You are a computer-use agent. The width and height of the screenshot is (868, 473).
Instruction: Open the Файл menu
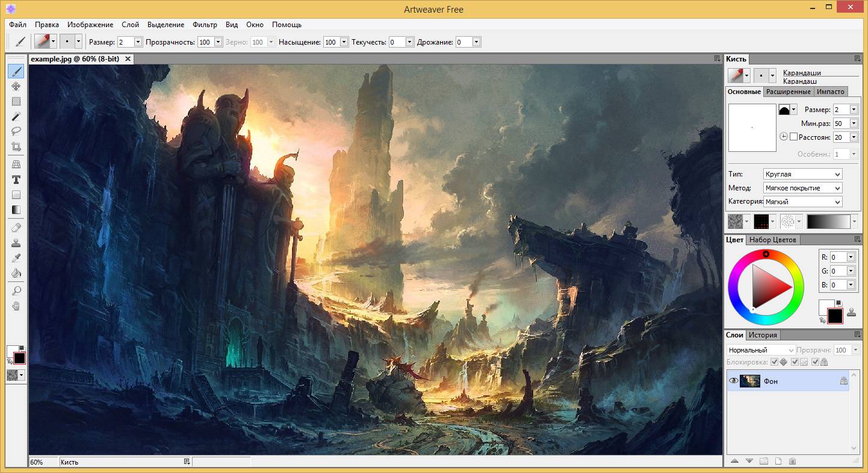pos(17,25)
